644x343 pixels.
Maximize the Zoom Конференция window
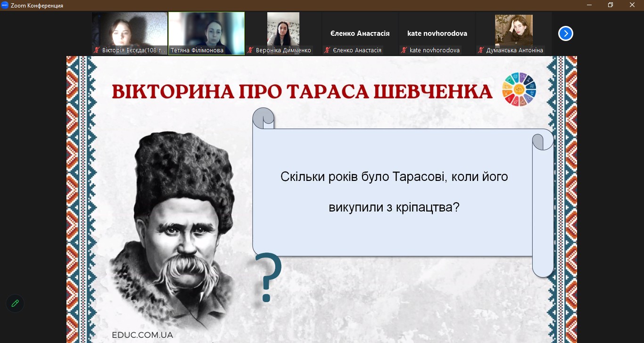tap(611, 5)
